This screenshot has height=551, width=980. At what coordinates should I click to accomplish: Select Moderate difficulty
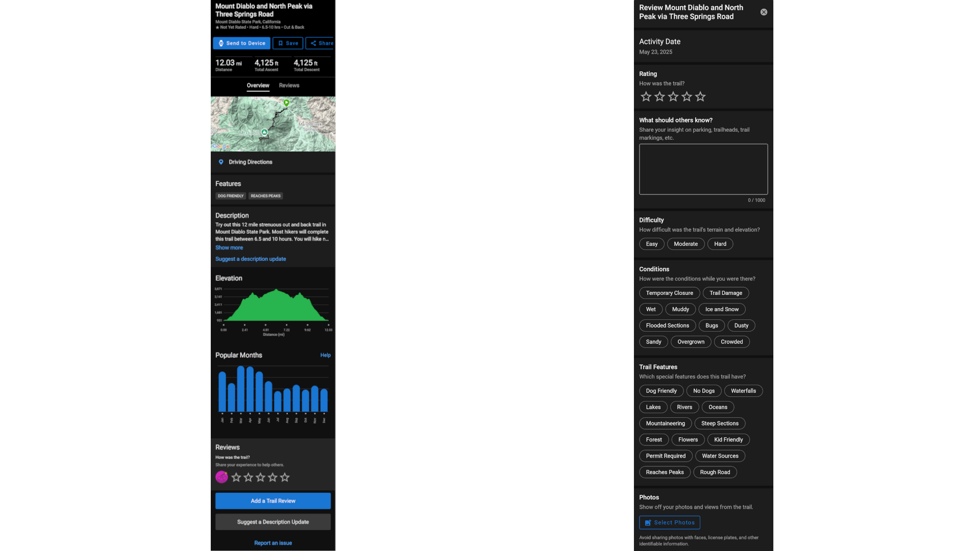(685, 244)
